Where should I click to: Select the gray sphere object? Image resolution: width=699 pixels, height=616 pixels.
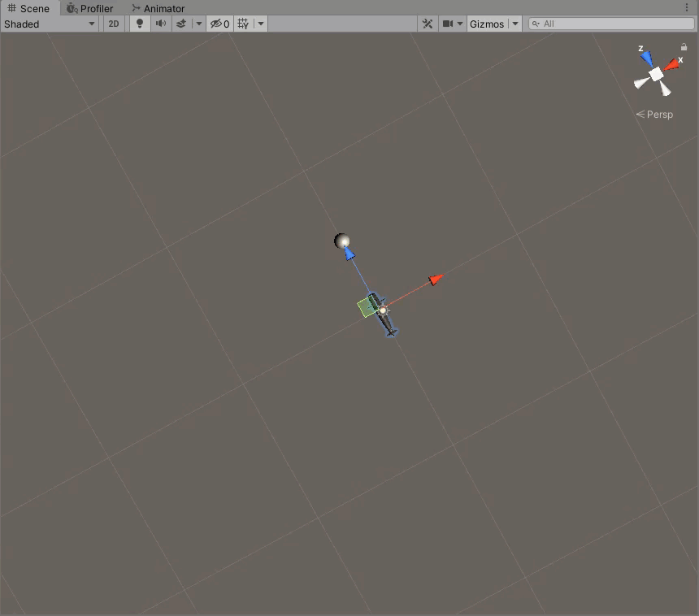342,241
